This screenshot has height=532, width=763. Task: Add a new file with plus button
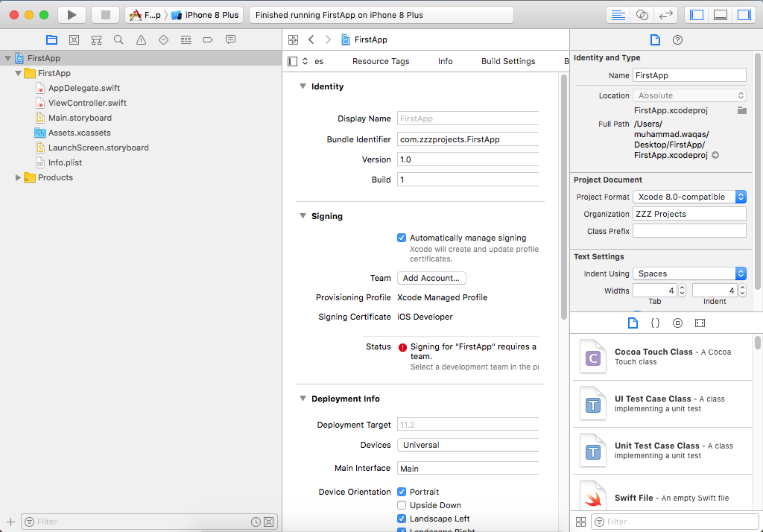point(10,522)
